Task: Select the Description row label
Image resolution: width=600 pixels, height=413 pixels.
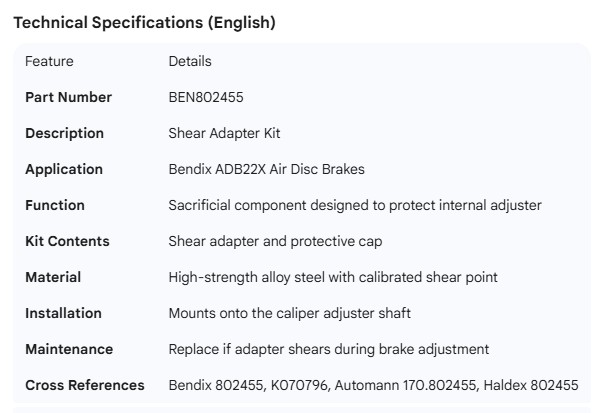Action: [64, 133]
